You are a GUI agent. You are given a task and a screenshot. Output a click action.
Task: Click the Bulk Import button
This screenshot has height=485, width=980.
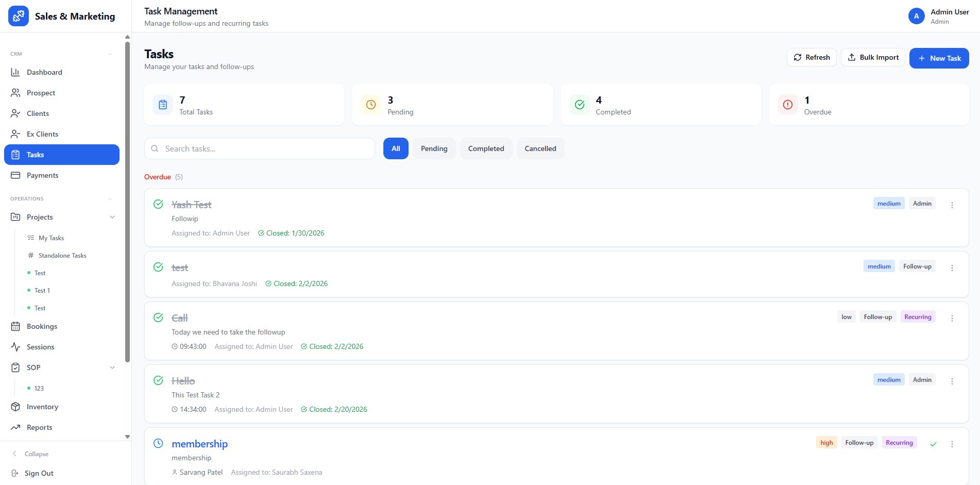(873, 57)
